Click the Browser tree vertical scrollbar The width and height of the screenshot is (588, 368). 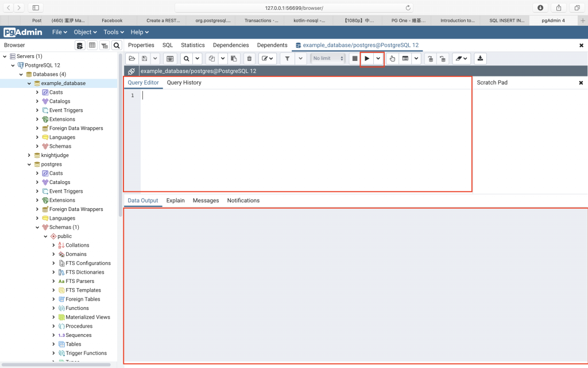pyautogui.click(x=121, y=135)
